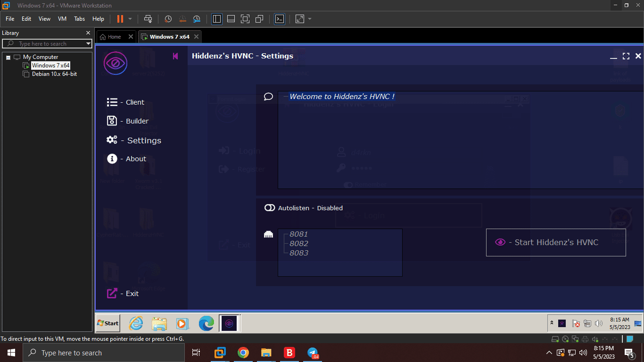Take a snapshot of the virtual machine
Image resolution: width=644 pixels, height=362 pixels.
click(x=168, y=19)
